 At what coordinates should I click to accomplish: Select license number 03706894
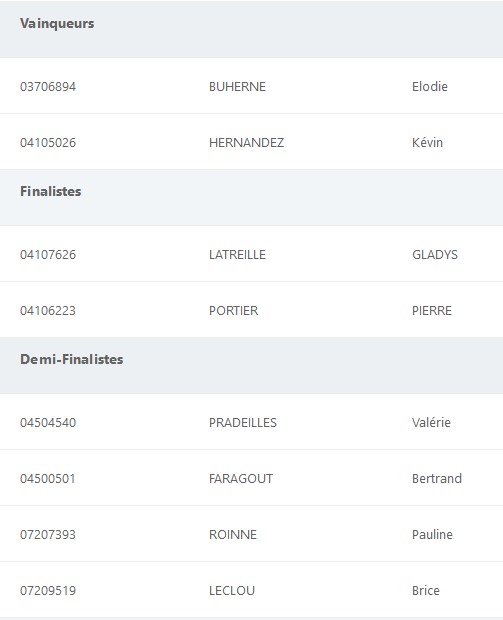click(48, 87)
